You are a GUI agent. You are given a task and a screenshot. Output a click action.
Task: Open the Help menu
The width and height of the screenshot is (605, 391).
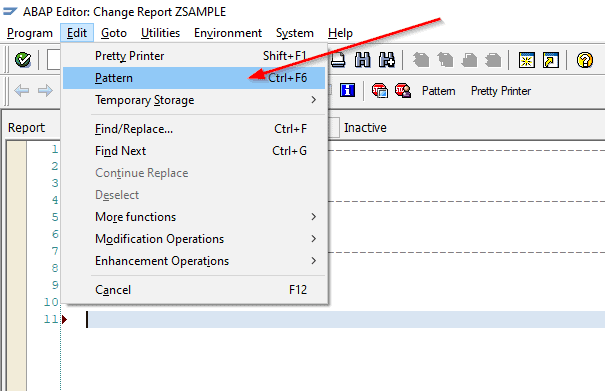pos(340,33)
